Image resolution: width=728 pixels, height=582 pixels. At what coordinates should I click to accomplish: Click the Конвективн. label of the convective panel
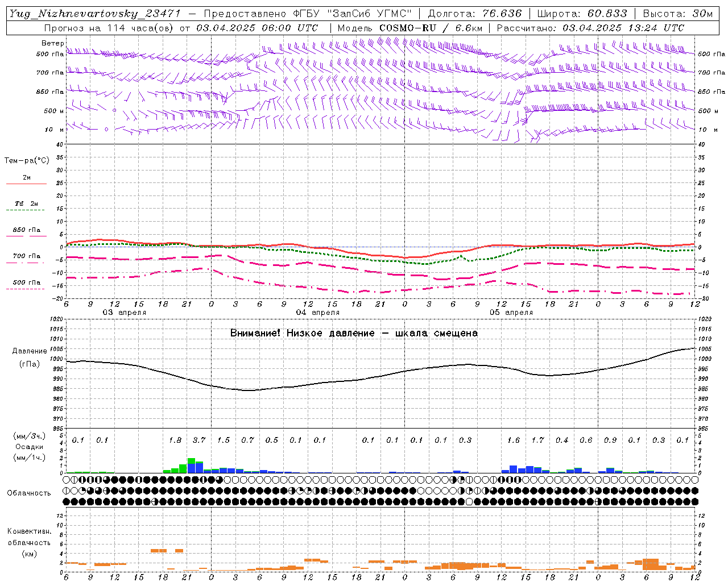pyautogui.click(x=29, y=531)
